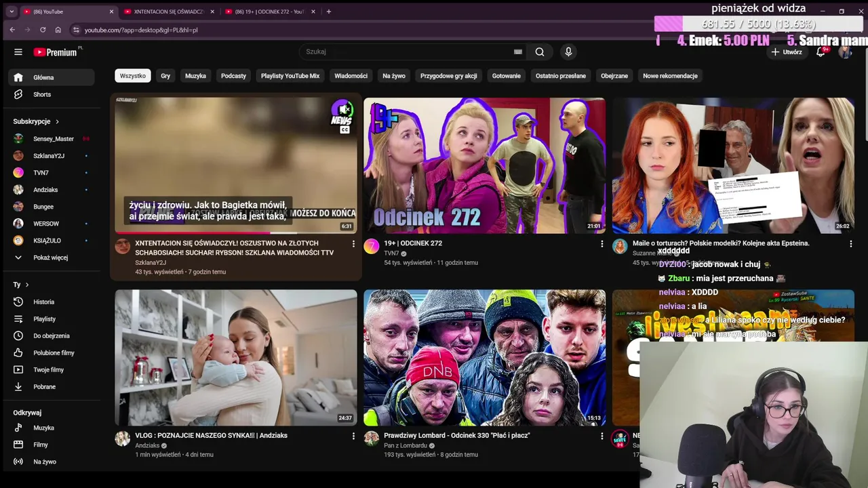868x488 pixels.
Task: Select the Gry filter chip
Action: click(165, 76)
